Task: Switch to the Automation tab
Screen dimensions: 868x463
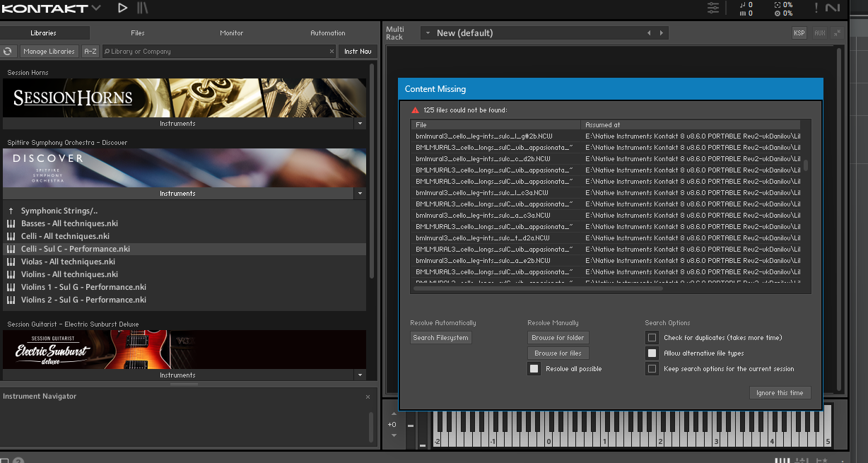Action: click(x=328, y=33)
